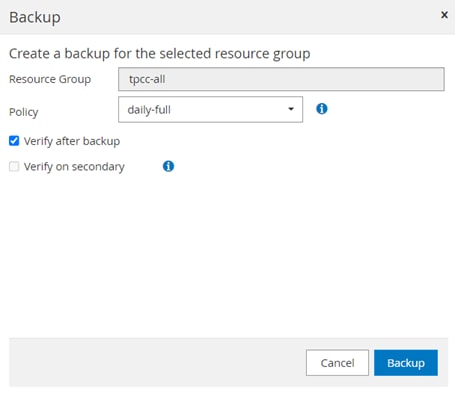
Task: Click the info icon beside Verify on secondary
Action: (168, 166)
